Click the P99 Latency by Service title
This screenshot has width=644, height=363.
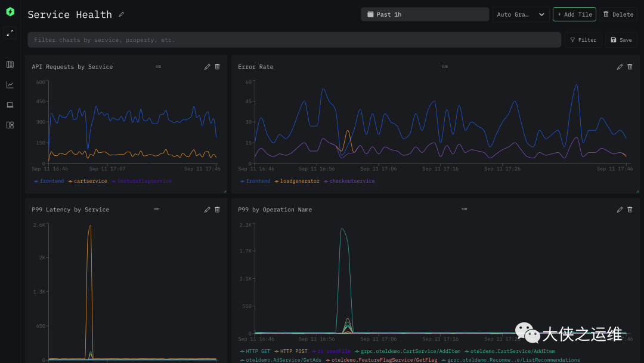pyautogui.click(x=70, y=210)
